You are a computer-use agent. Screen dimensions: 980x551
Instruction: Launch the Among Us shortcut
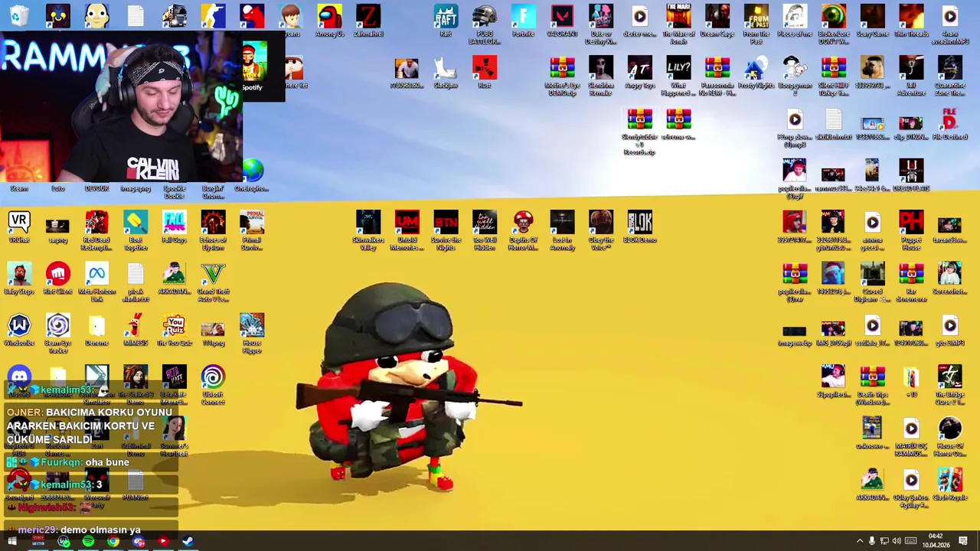[x=329, y=21]
